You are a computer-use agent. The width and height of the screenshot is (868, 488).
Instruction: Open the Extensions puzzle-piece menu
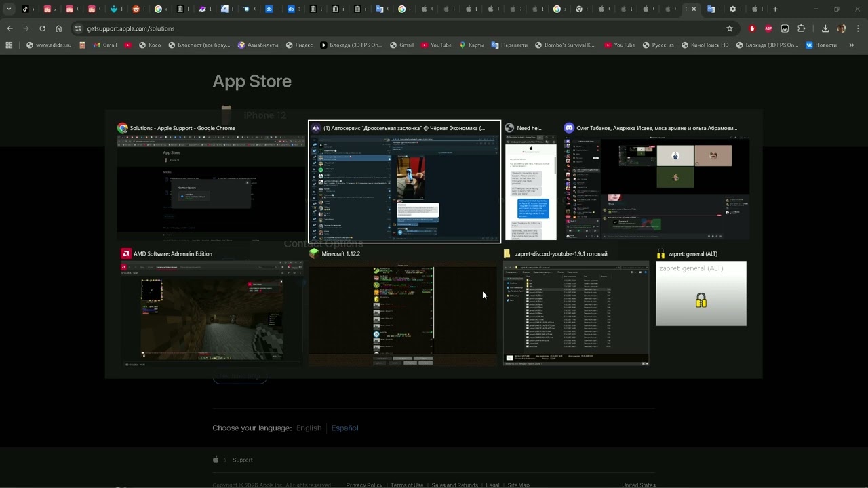tap(802, 28)
